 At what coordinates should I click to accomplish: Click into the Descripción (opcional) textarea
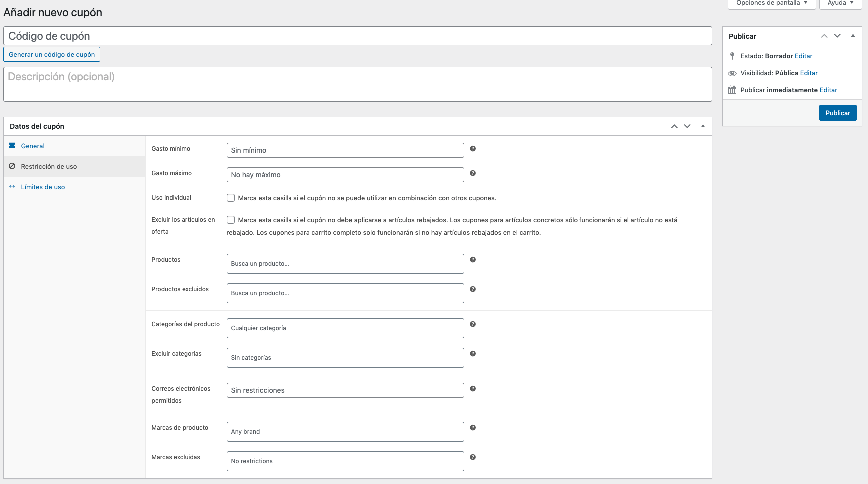pos(357,84)
